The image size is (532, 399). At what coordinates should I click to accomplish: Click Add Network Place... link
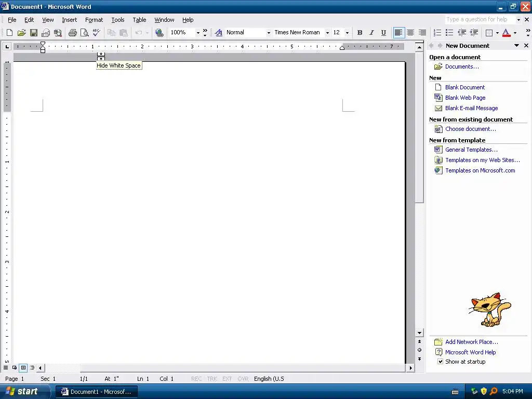[472, 342]
